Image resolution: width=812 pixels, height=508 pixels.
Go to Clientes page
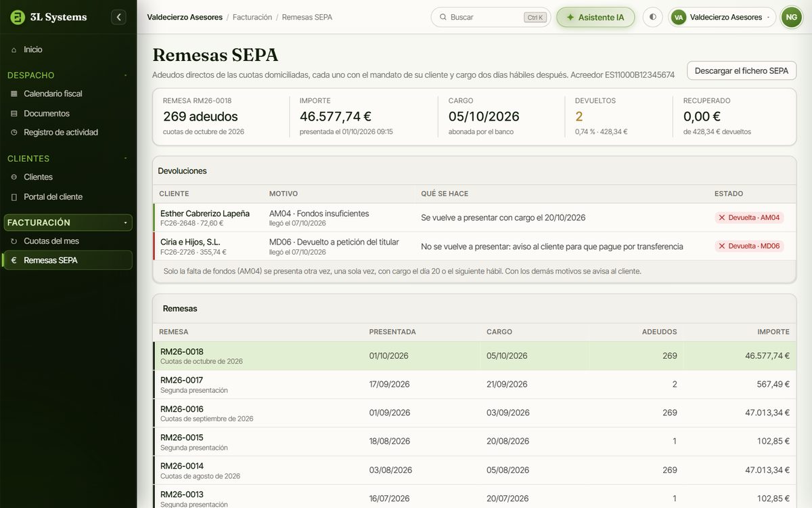coord(68,177)
